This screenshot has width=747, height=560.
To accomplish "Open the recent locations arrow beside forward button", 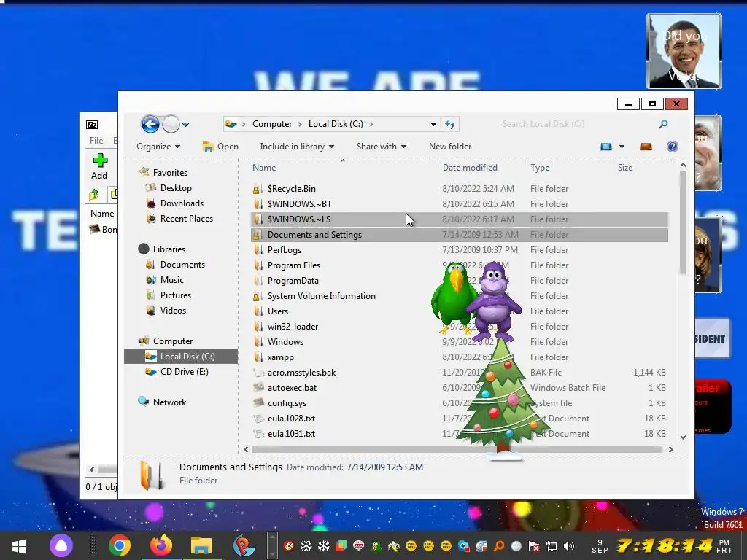I will click(x=186, y=125).
